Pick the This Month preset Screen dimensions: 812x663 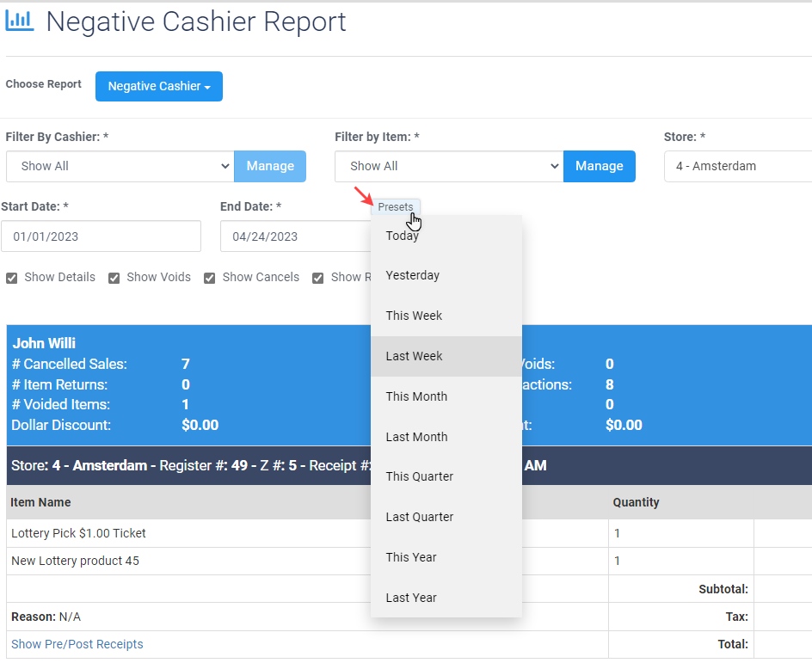click(446, 396)
